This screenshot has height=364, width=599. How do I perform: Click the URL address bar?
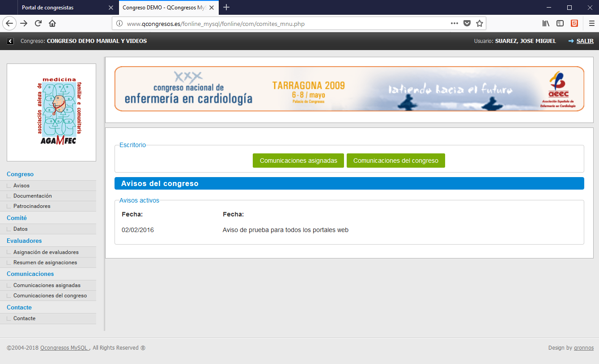(x=286, y=24)
